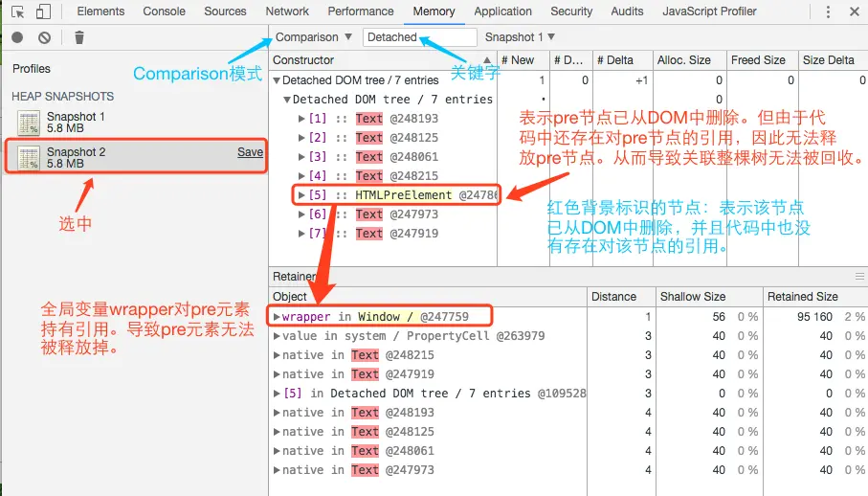Expand entry [1] Text @248193

click(x=301, y=119)
